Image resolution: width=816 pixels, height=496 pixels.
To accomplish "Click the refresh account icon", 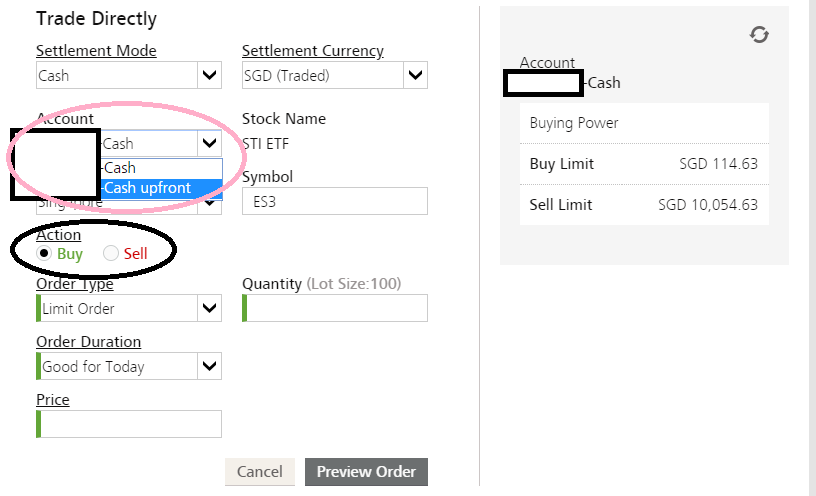I will pyautogui.click(x=759, y=35).
